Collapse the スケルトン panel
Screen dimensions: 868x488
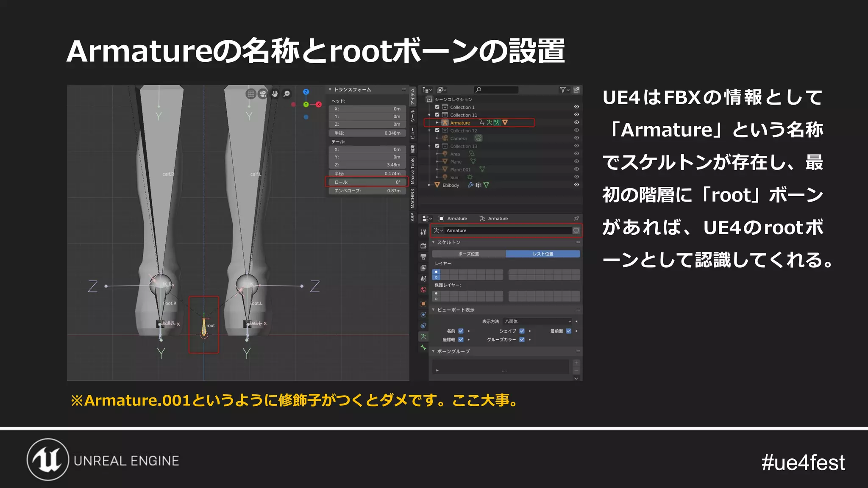pyautogui.click(x=434, y=242)
